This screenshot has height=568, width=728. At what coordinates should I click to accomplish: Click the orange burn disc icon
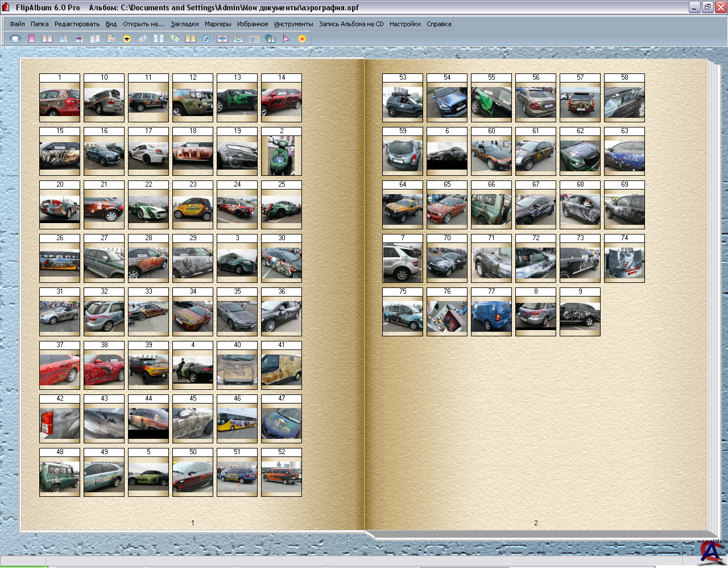pyautogui.click(x=302, y=39)
